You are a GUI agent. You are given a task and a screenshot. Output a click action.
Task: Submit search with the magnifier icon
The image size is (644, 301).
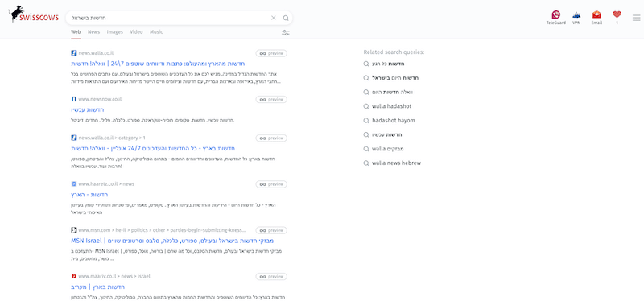click(x=286, y=18)
